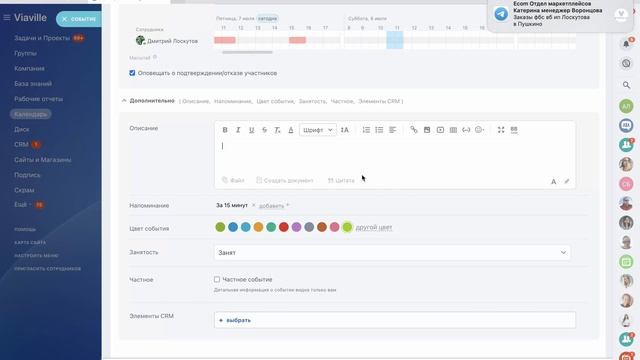Select CRM elements via выбрать
Image resolution: width=640 pixels, height=360 pixels.
235,320
